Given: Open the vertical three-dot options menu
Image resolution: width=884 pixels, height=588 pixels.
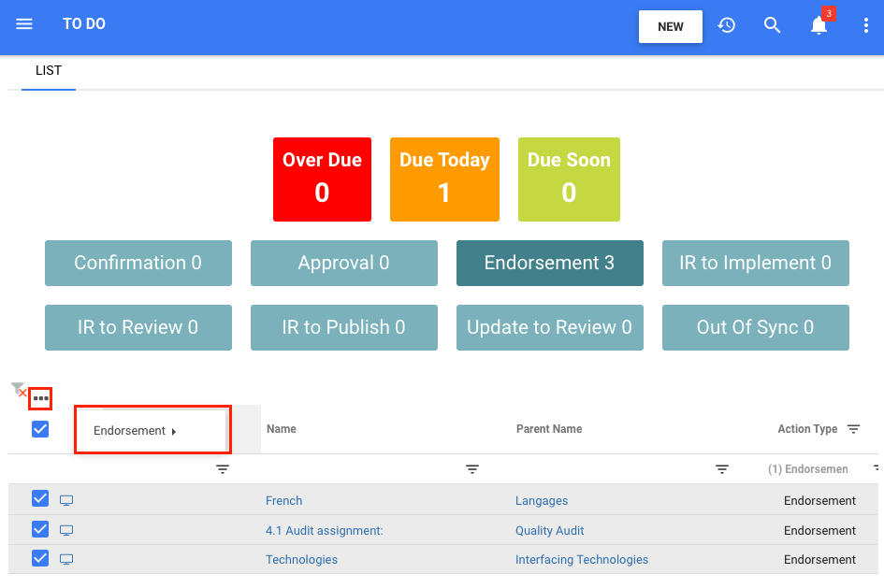Looking at the screenshot, I should click(866, 26).
